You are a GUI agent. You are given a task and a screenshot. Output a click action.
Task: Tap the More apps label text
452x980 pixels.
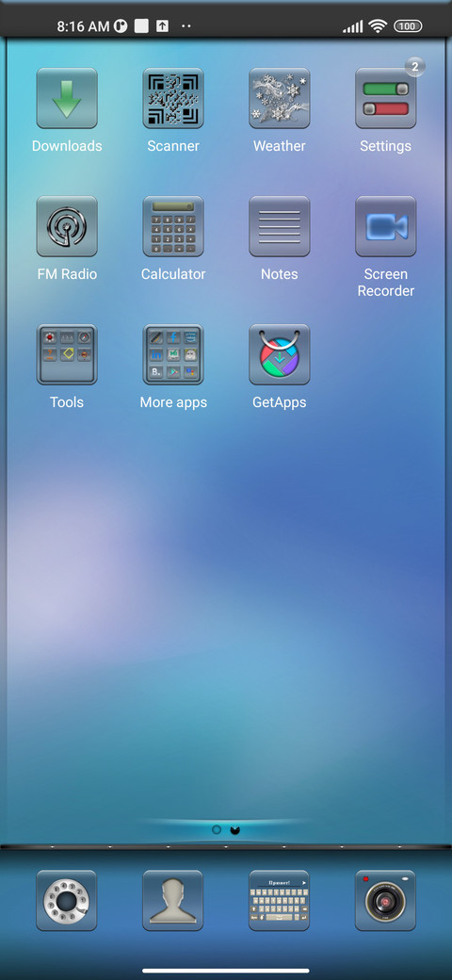[173, 402]
